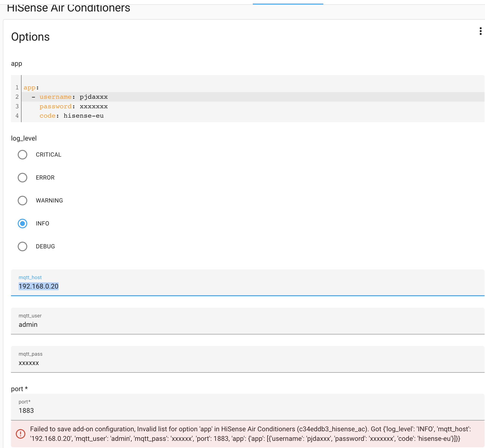Select the INFO log level
Image resolution: width=485 pixels, height=448 pixels.
22,224
